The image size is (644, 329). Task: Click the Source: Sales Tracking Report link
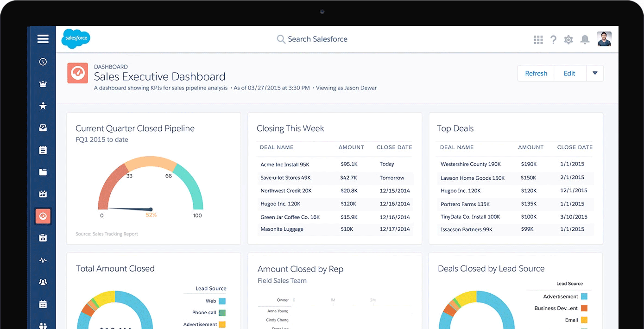(x=107, y=234)
